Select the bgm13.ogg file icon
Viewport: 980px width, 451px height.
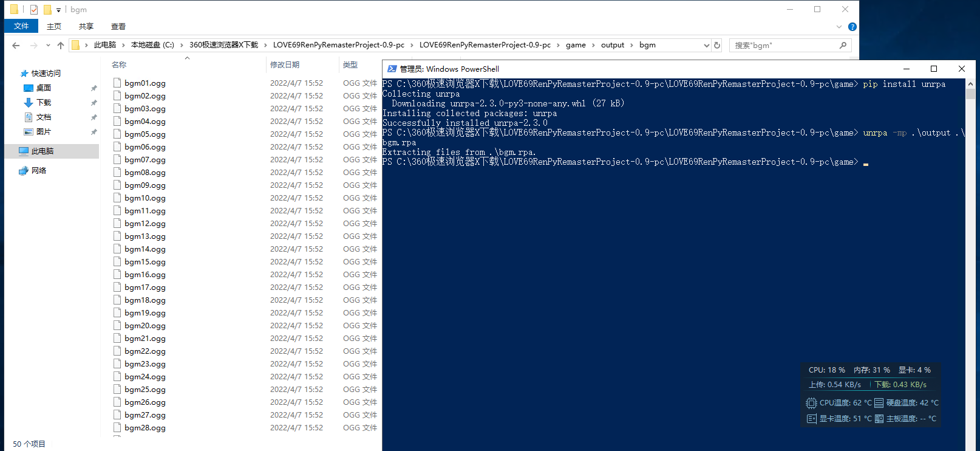tap(117, 236)
